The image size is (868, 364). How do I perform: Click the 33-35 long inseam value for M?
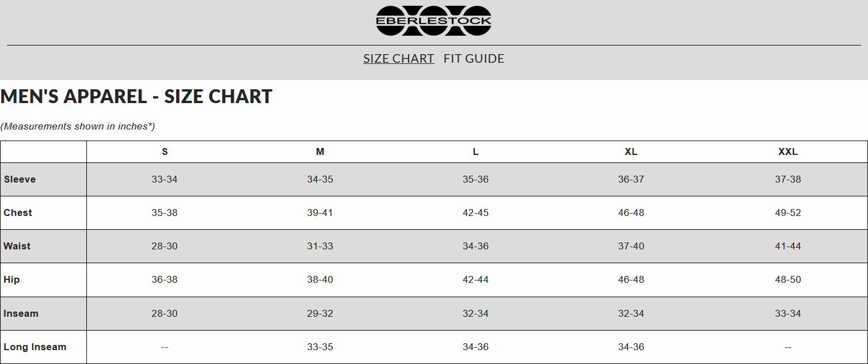pos(320,347)
